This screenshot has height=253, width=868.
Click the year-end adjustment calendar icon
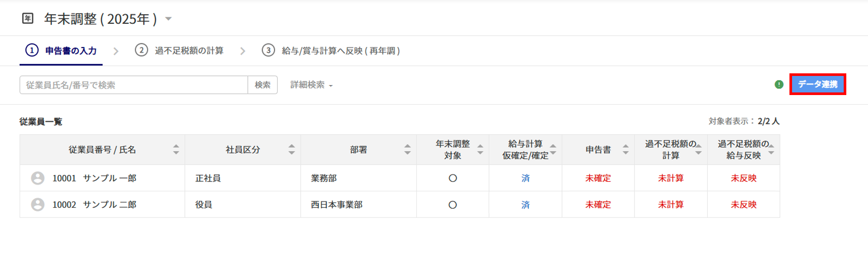(28, 18)
